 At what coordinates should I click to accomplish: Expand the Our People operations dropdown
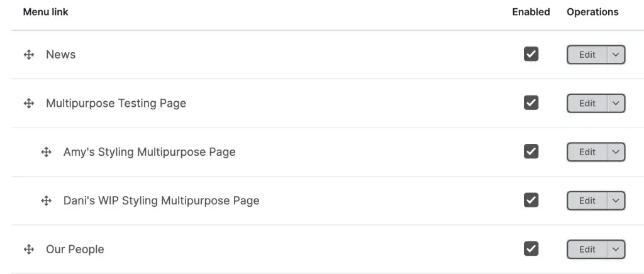[616, 249]
